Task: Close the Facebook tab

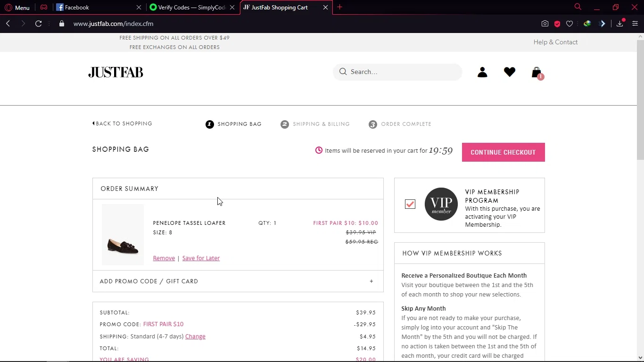Action: [x=139, y=8]
